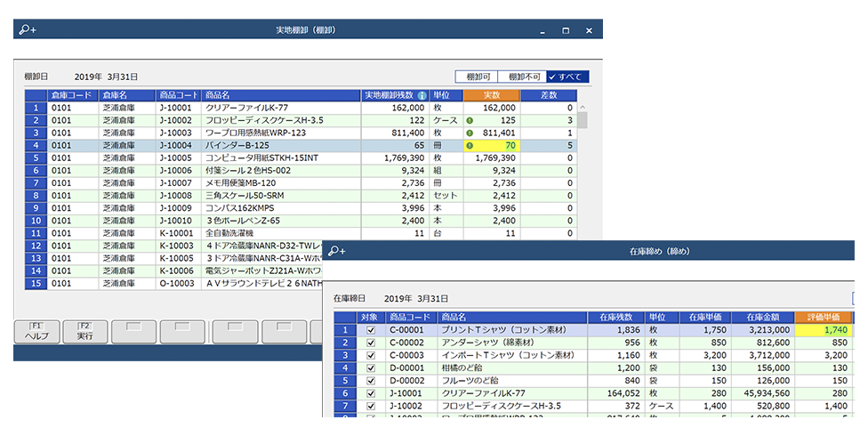Screen dimensions: 868x428
Task: Uncheck 対象 checkbox for C-00002
Action: (371, 343)
